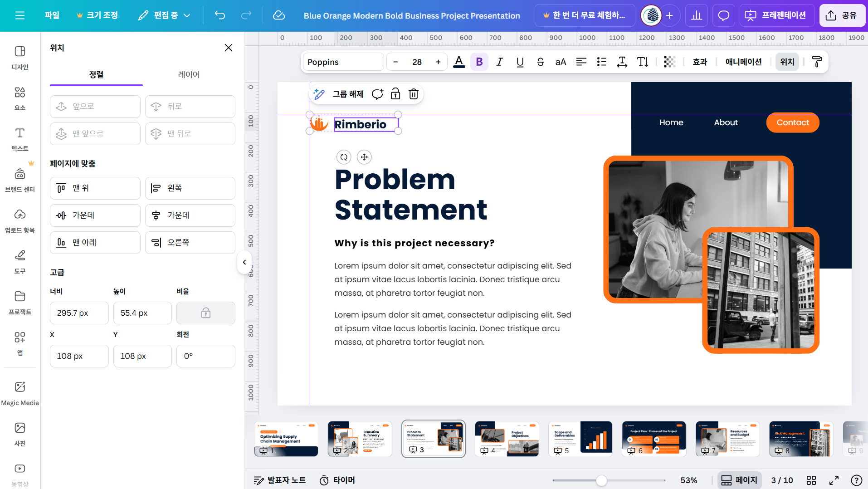The width and height of the screenshot is (868, 489).
Task: Open the Poppins font dropdown
Action: click(x=343, y=62)
